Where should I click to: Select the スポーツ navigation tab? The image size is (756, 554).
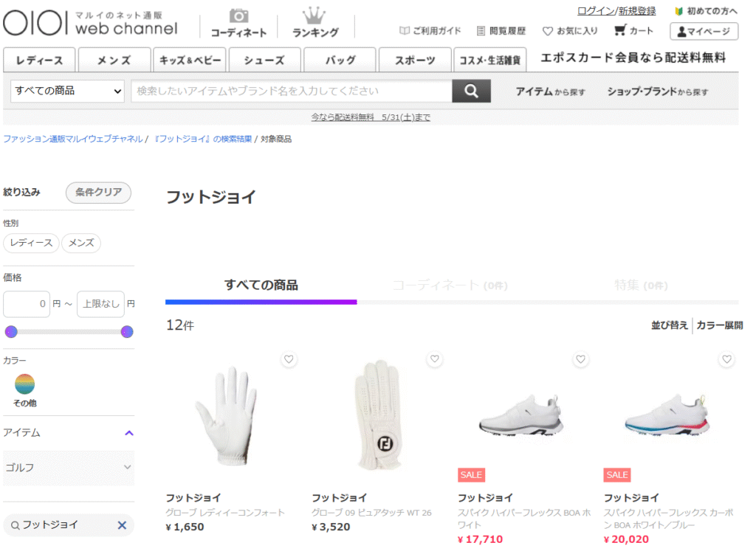click(x=415, y=60)
